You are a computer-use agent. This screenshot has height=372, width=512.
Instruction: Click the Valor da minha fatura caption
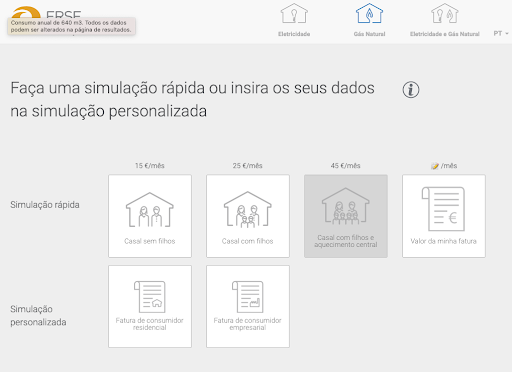tap(444, 241)
